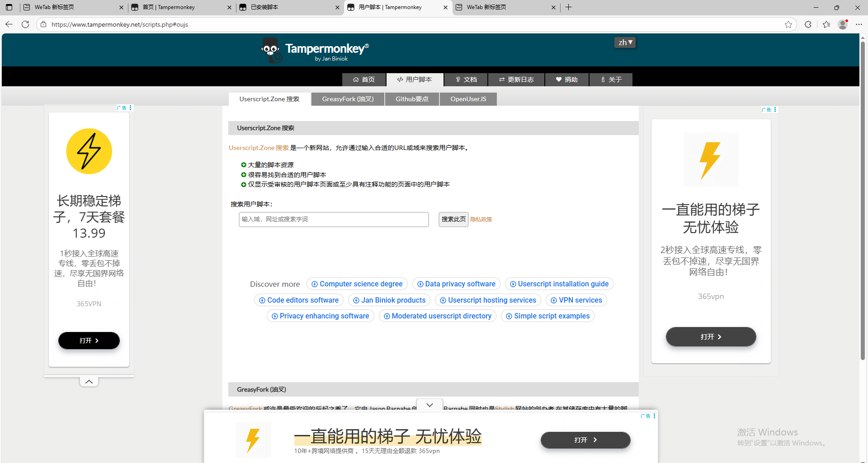The height and width of the screenshot is (463, 868).
Task: Click the Tampermonkey logo icon
Action: 272,50
